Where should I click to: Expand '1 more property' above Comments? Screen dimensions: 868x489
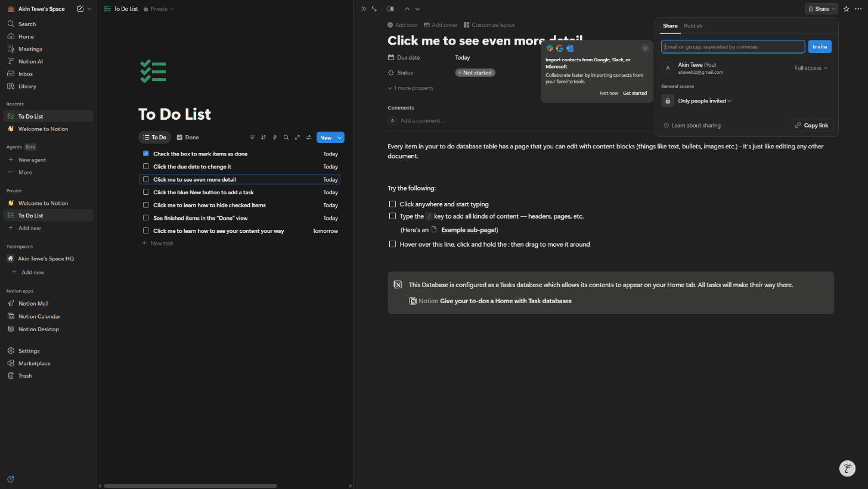(410, 88)
